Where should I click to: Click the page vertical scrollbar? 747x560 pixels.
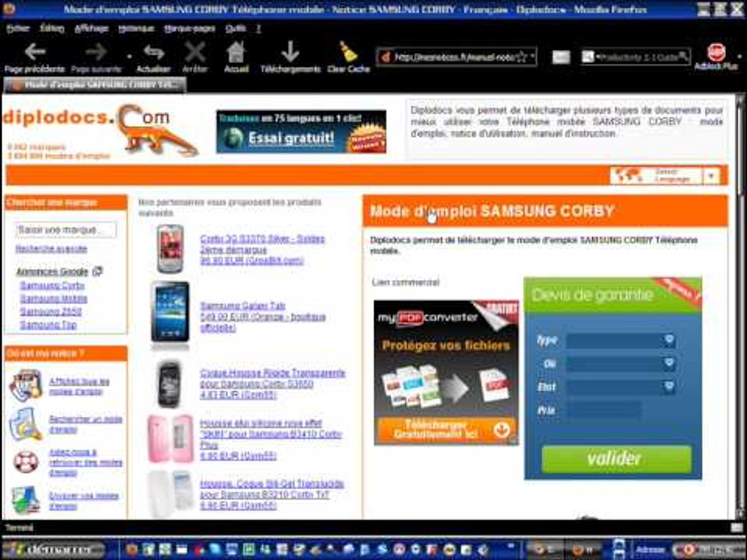coord(739,305)
